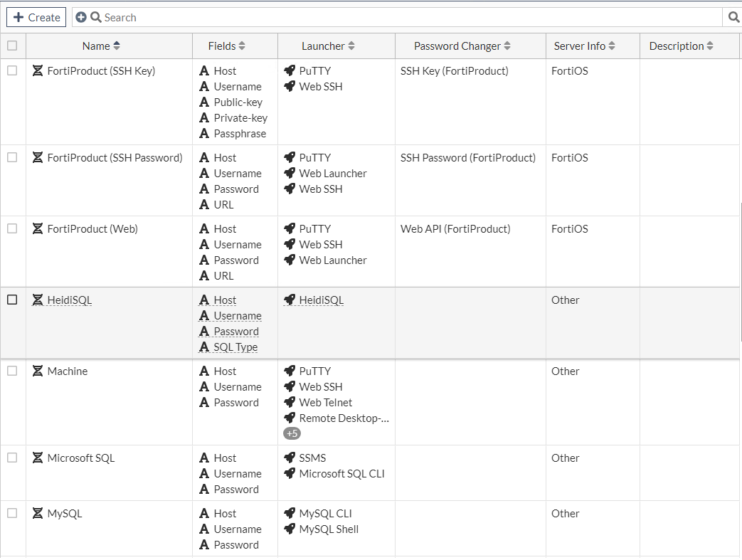The width and height of the screenshot is (742, 560).
Task: Check the FortiProduct (SSH Password) row checkbox
Action: [x=12, y=157]
